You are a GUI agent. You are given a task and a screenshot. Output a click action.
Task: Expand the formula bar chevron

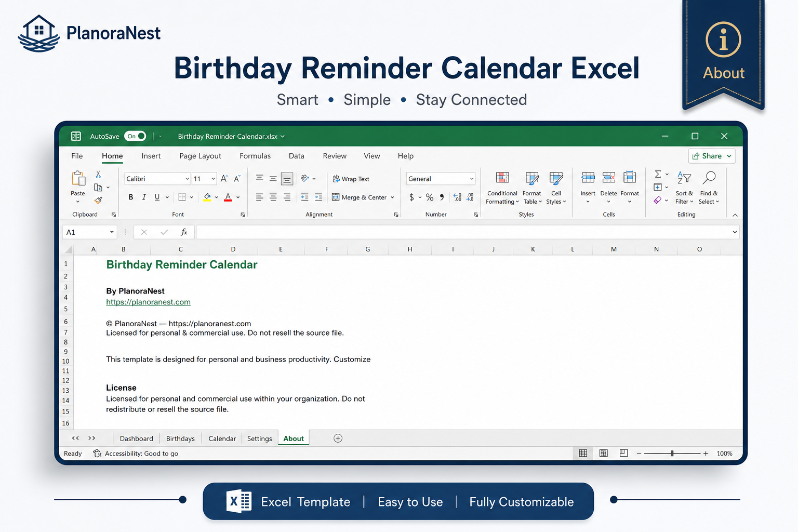tap(735, 232)
